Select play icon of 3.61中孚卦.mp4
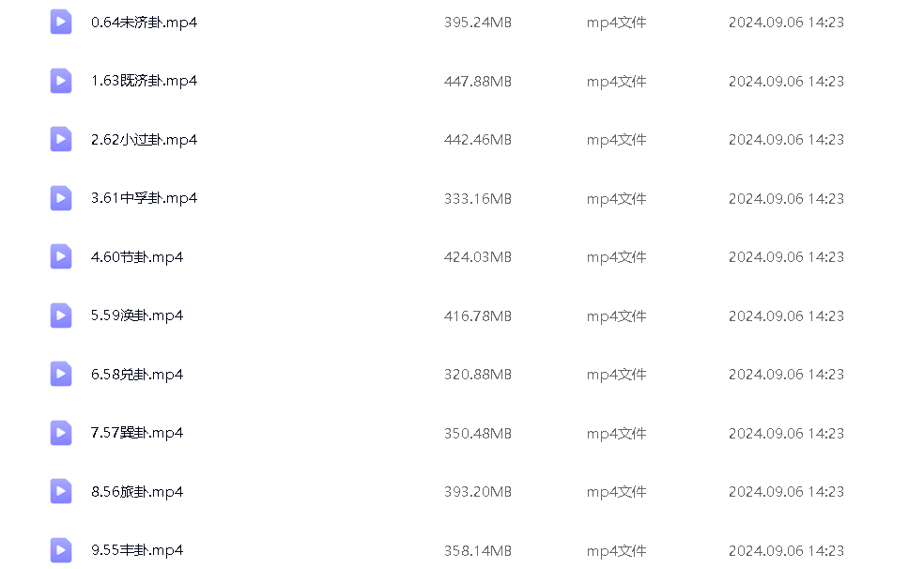The height and width of the screenshot is (569, 924). [61, 198]
